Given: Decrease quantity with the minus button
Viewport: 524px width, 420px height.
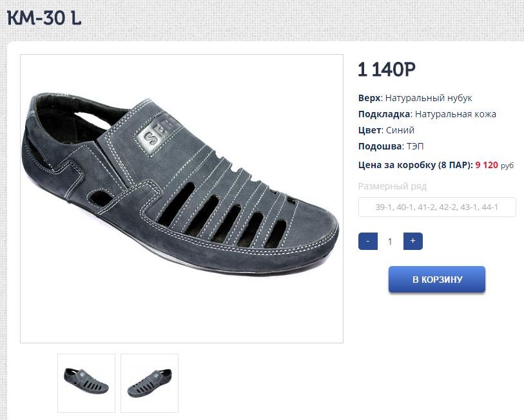Looking at the screenshot, I should [x=367, y=242].
